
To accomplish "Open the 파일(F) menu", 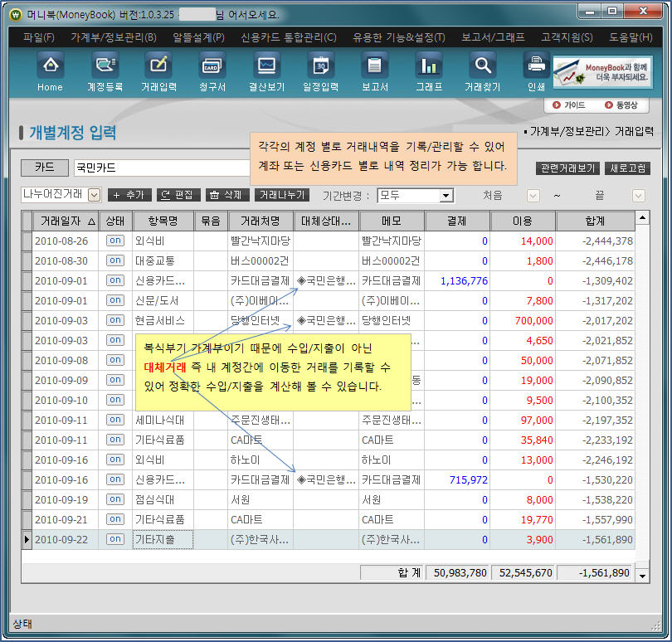I will pos(39,37).
